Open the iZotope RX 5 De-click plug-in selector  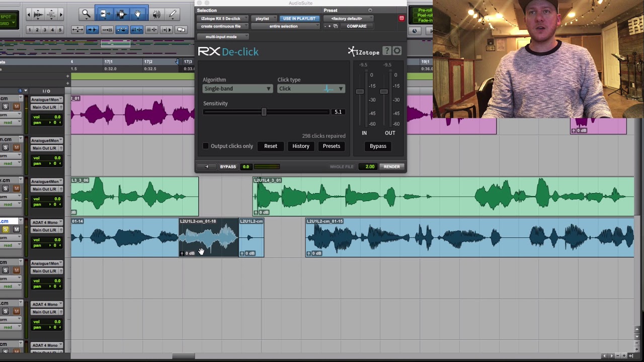coord(222,19)
